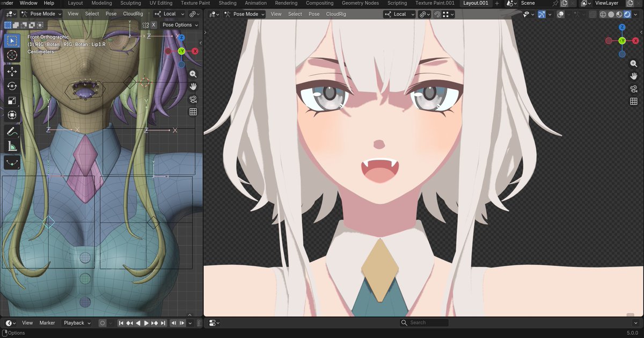Play animation in timeline
The height and width of the screenshot is (338, 644).
click(146, 323)
